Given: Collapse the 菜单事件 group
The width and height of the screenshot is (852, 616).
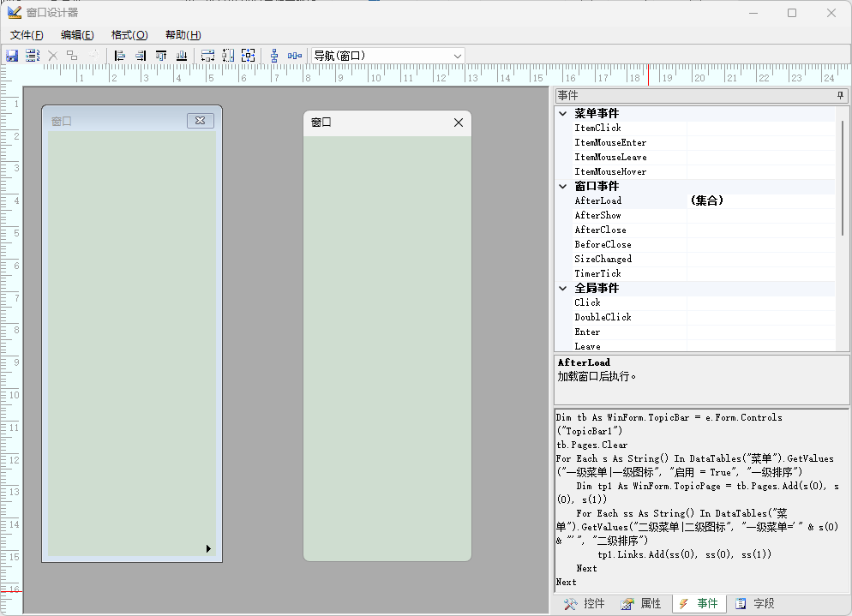Looking at the screenshot, I should click(x=563, y=113).
